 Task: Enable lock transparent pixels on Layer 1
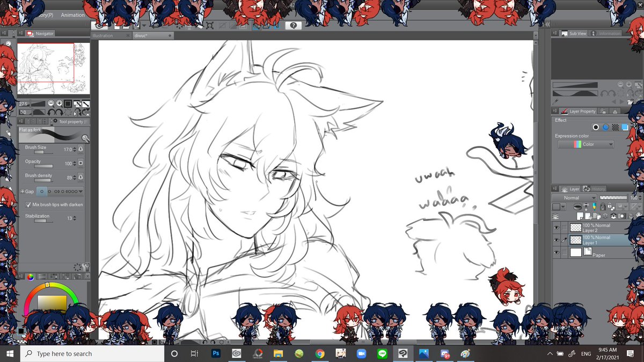pyautogui.click(x=610, y=207)
